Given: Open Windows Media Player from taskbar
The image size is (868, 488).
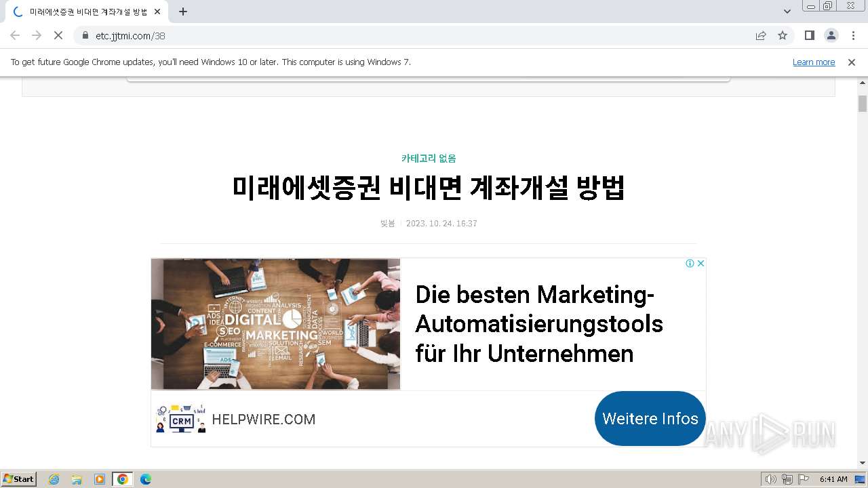Looking at the screenshot, I should point(100,479).
